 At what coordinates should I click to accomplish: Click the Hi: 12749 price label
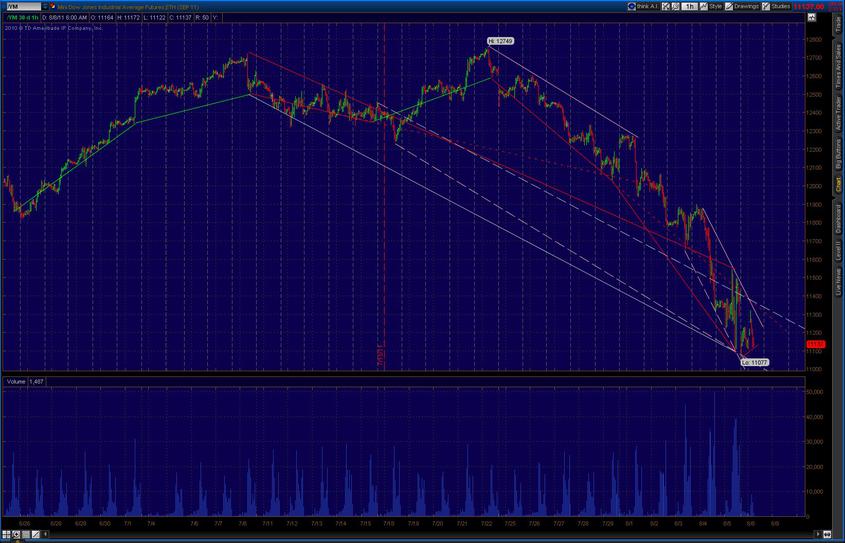(501, 41)
